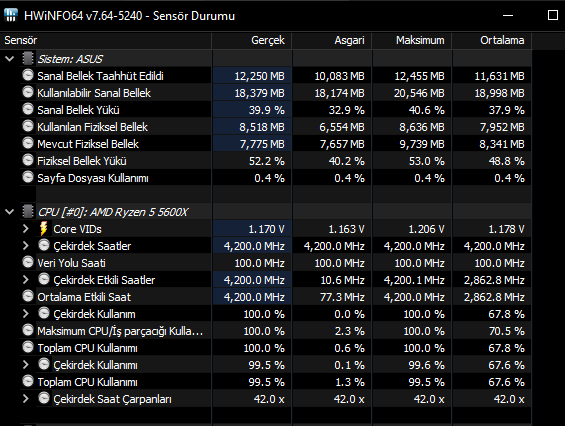Viewport: 565px width, 426px height.
Task: Click the clock icon next to Ortalama Etkili Saat
Action: [x=28, y=296]
